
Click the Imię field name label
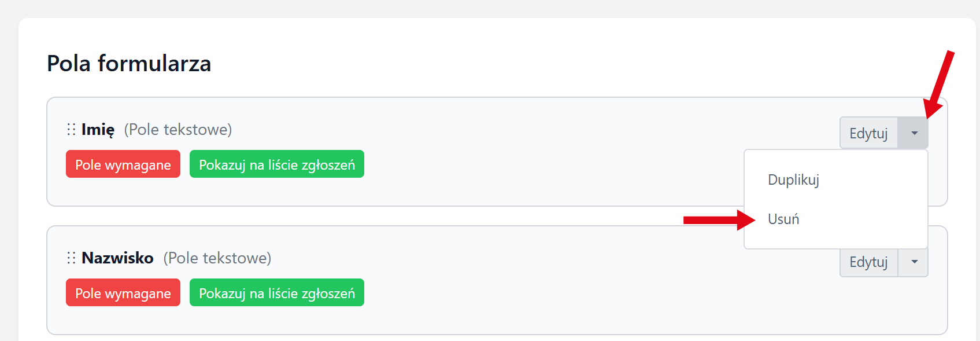98,130
